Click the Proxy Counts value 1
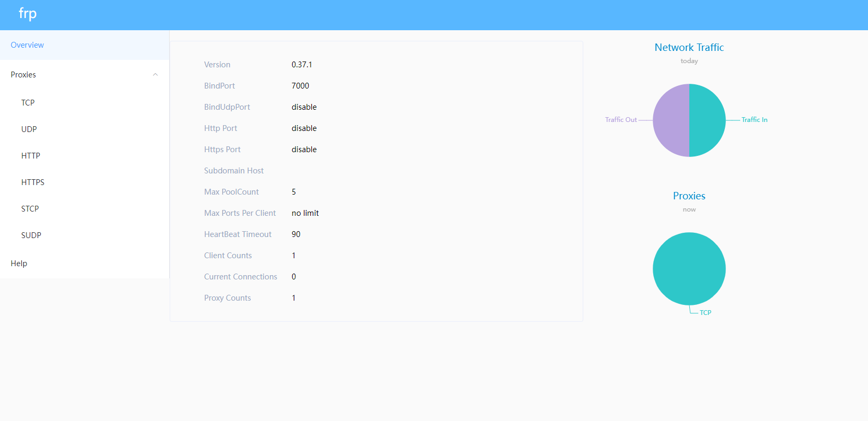868x421 pixels. pyautogui.click(x=294, y=298)
